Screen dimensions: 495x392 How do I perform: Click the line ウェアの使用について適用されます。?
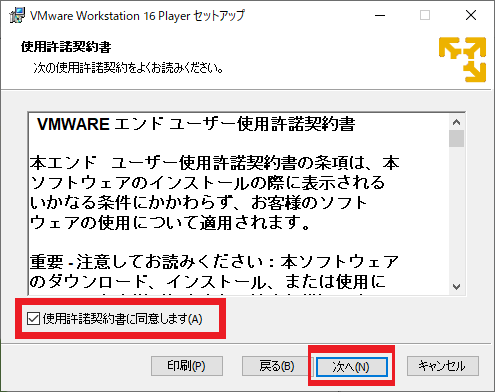171,222
